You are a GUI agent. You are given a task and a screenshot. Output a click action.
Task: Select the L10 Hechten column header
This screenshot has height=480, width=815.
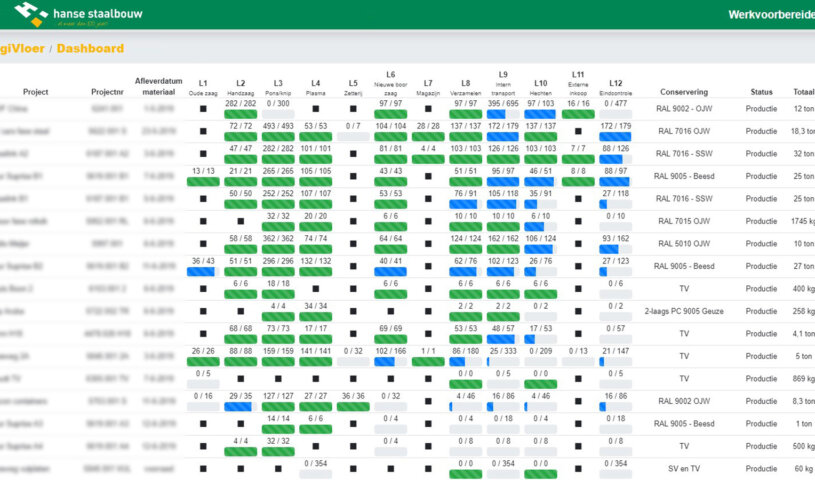tap(541, 87)
